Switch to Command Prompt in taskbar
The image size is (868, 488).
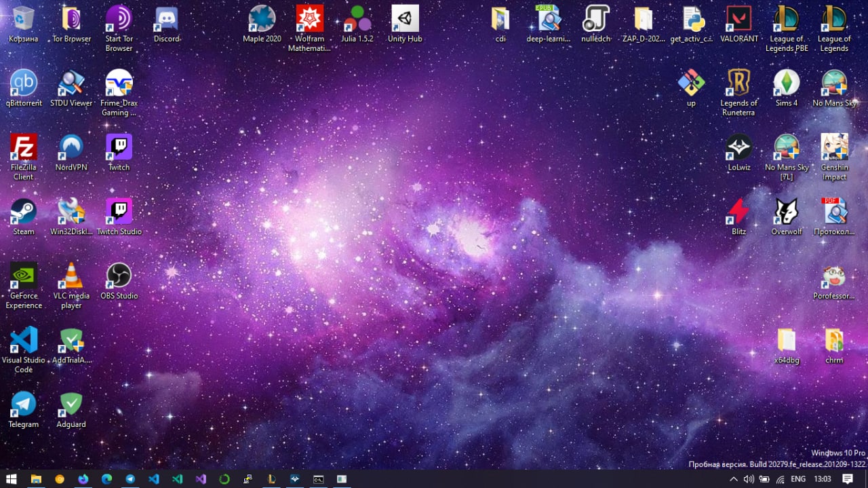[318, 478]
